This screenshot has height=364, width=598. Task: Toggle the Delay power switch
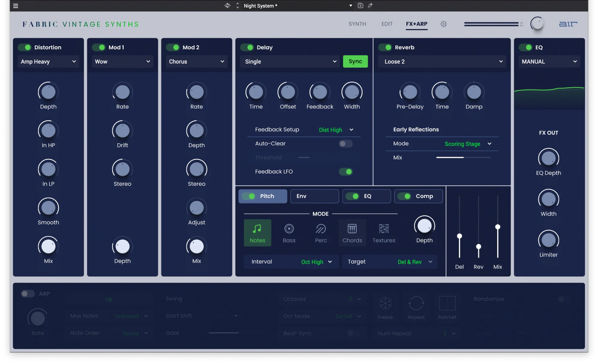tap(247, 47)
